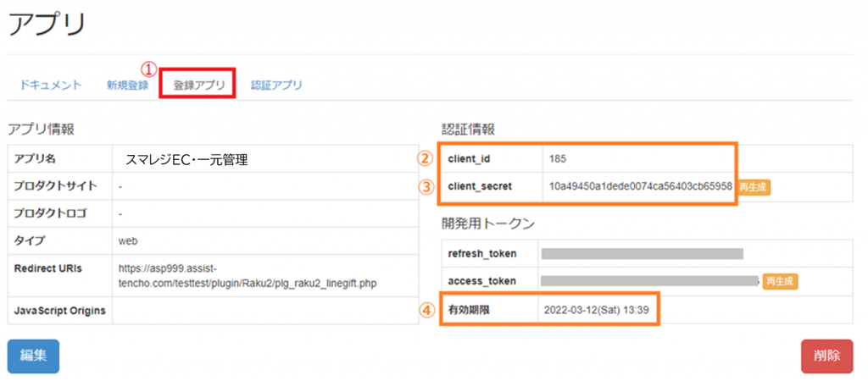
Task: Click the client_id value 185
Action: coord(557,158)
